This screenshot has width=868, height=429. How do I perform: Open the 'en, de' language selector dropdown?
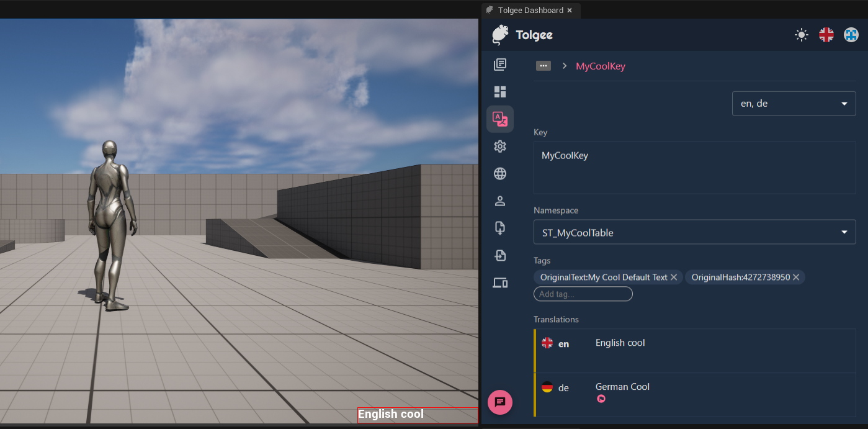coord(794,103)
